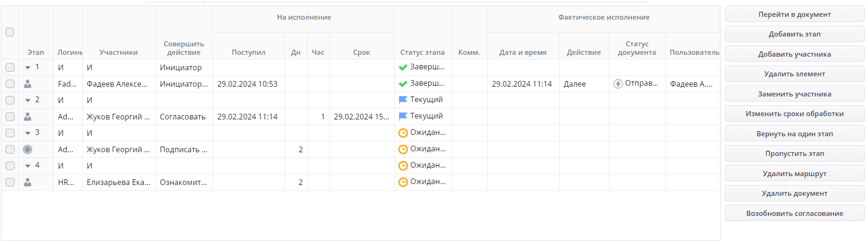The width and height of the screenshot is (868, 244).
Task: Click the Статус этапа column header
Action: point(422,52)
